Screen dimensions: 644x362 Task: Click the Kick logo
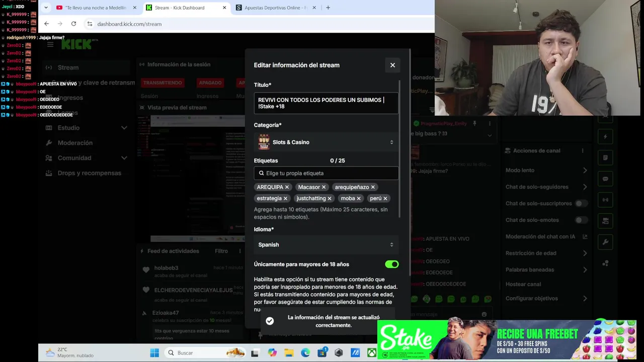click(x=76, y=44)
